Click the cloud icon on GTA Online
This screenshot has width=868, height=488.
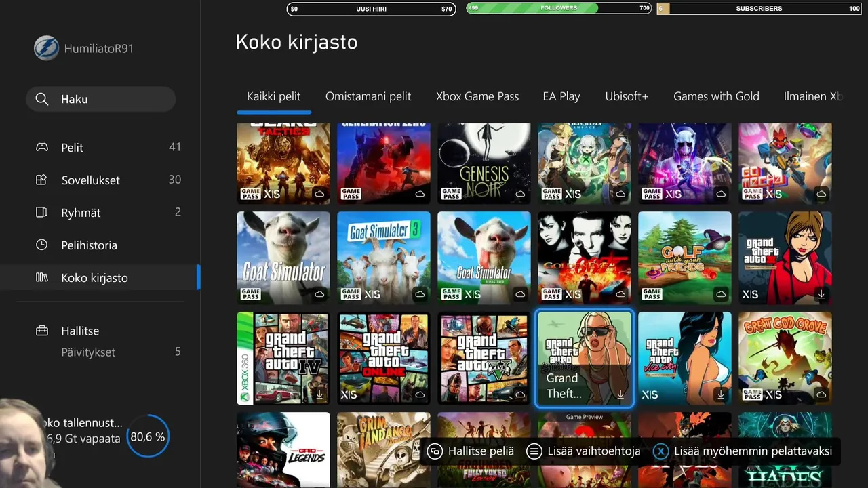(420, 394)
